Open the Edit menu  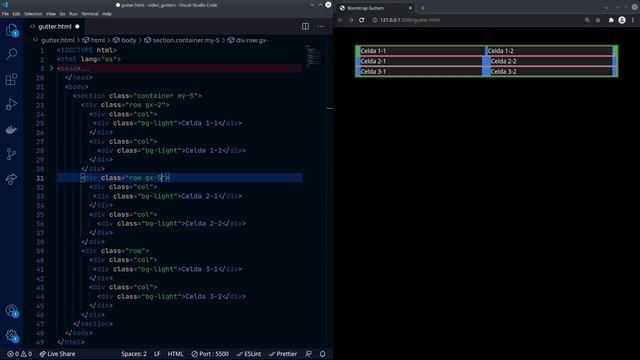click(x=16, y=14)
